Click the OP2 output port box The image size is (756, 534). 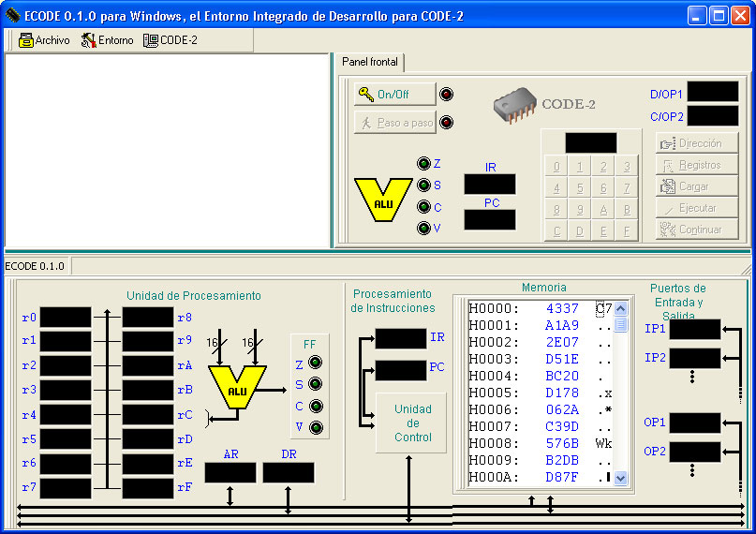[x=695, y=452]
